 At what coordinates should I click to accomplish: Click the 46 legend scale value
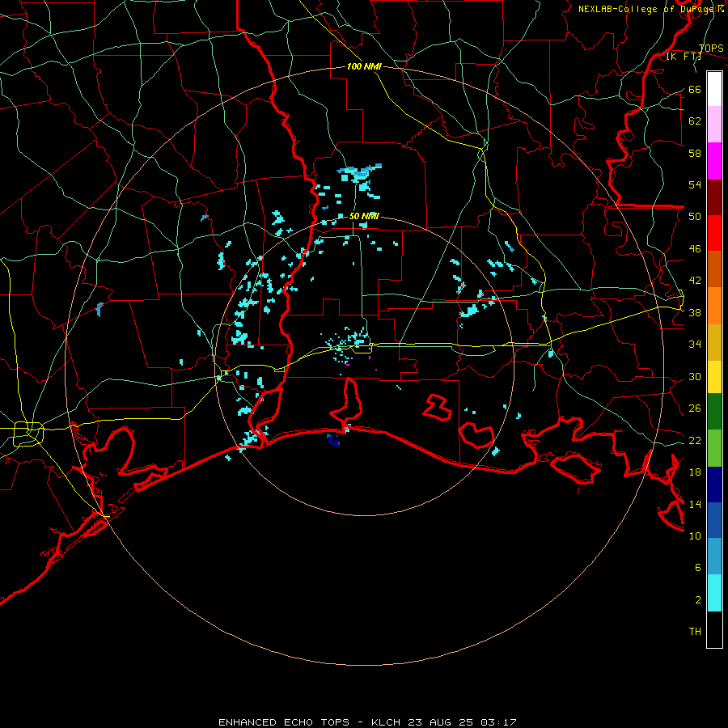[x=695, y=249]
